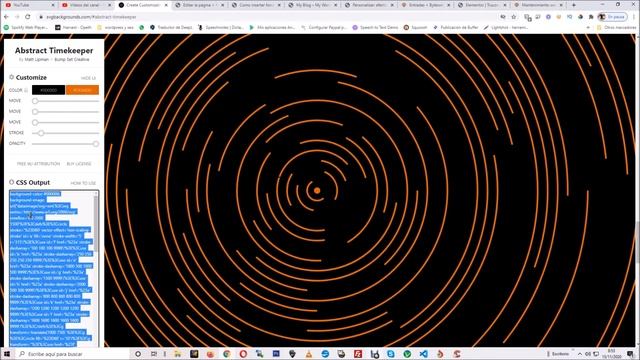Viewport: 640px width, 360px height.
Task: Close the 'Create Custom' active tab
Action: (x=166, y=5)
